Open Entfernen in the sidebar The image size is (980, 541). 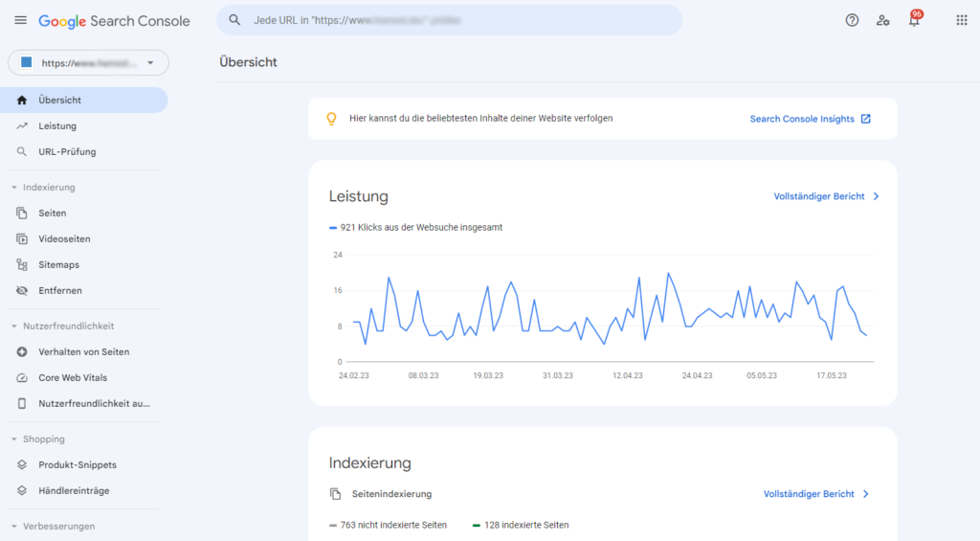pos(59,290)
